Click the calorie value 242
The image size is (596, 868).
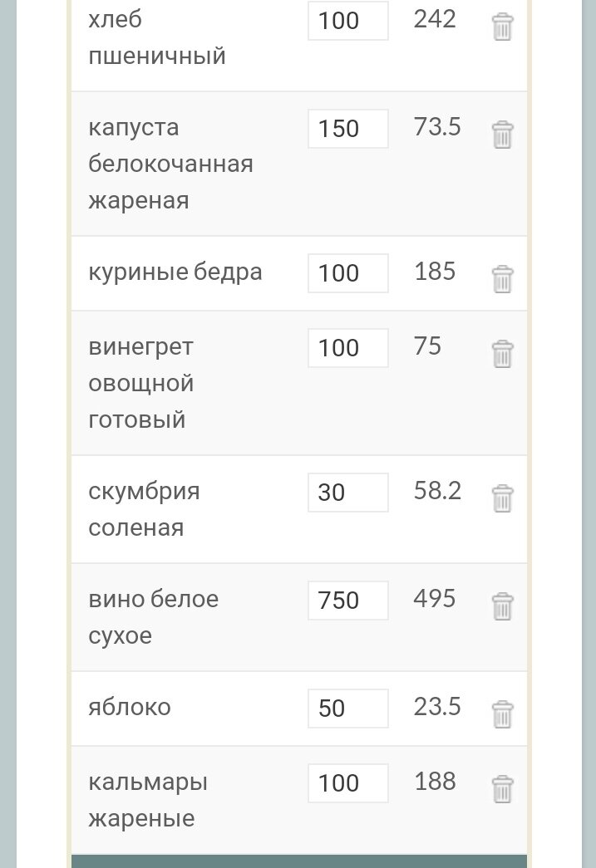click(x=436, y=18)
